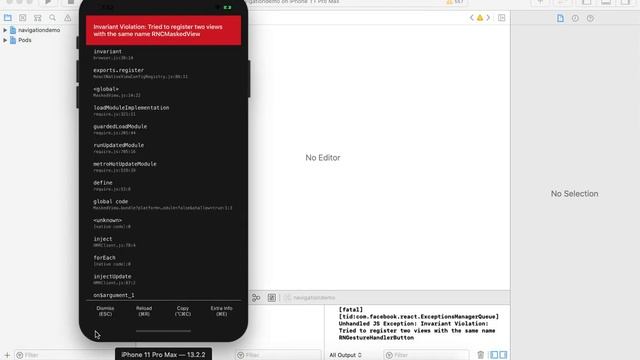Viewport: 640px width, 360px height.
Task: Clear console with trash icon
Action: pyautogui.click(x=480, y=355)
